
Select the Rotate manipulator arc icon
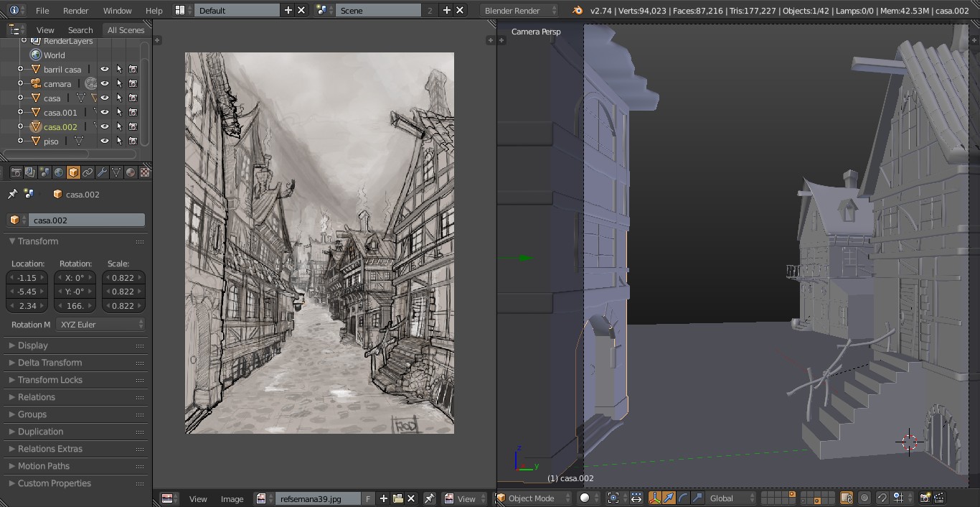pos(682,498)
